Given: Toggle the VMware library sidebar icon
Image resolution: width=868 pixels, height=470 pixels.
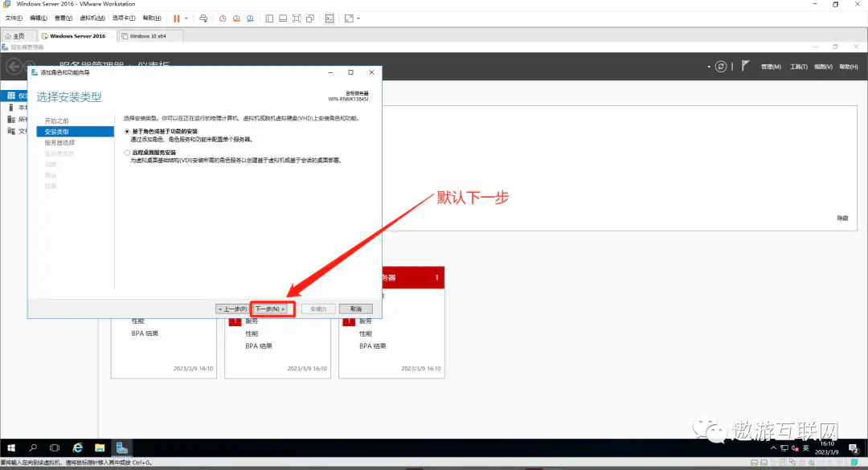Looking at the screenshot, I should click(x=269, y=18).
